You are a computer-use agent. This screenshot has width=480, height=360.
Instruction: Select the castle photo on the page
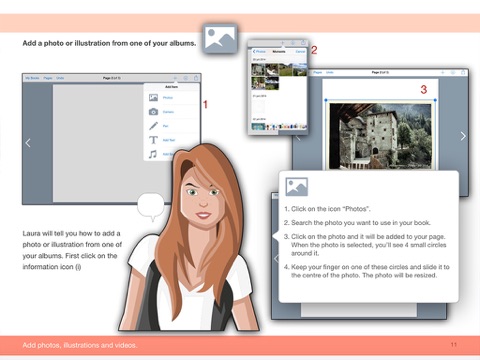[380, 135]
